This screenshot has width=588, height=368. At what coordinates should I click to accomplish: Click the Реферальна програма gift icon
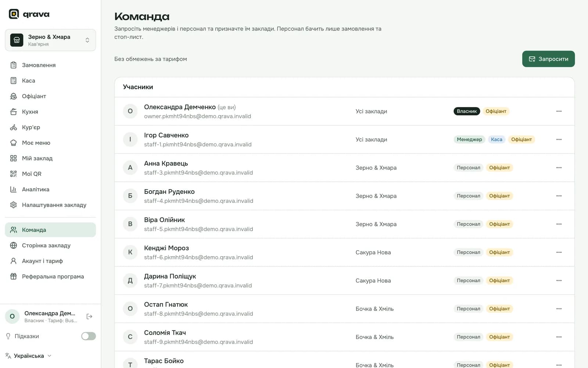click(x=14, y=276)
